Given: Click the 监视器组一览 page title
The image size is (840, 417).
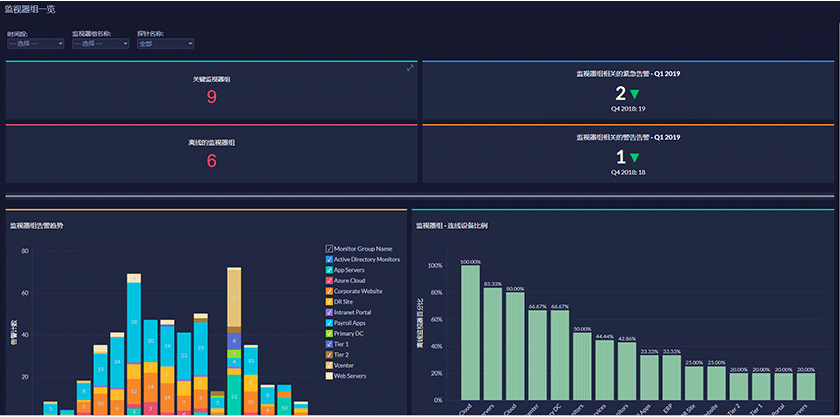Looking at the screenshot, I should pos(29,9).
